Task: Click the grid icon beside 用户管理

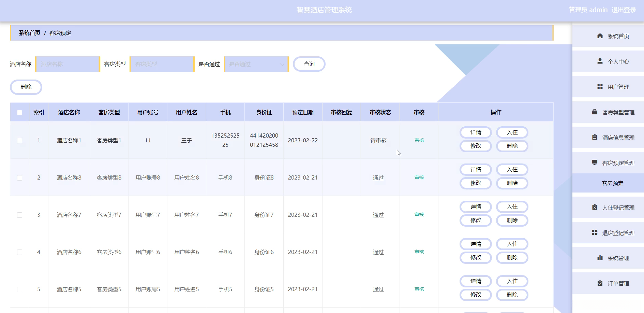Action: click(600, 87)
